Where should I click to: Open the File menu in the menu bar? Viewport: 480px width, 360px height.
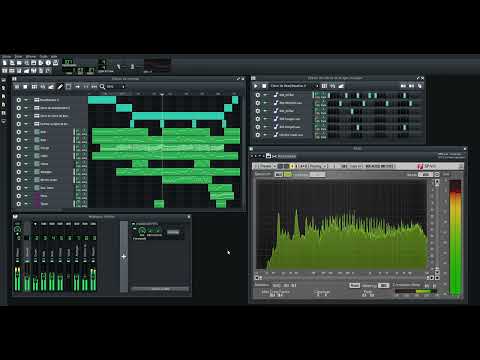point(7,57)
